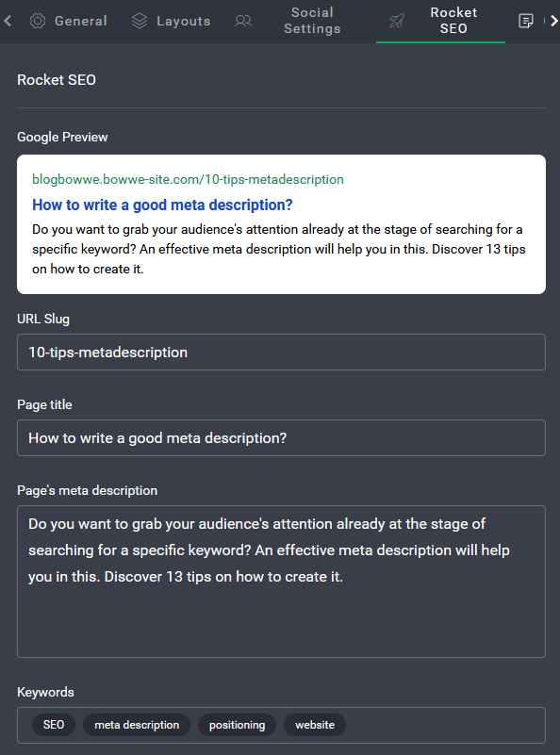Open the Social Settings tab
The image size is (560, 755).
pos(288,21)
